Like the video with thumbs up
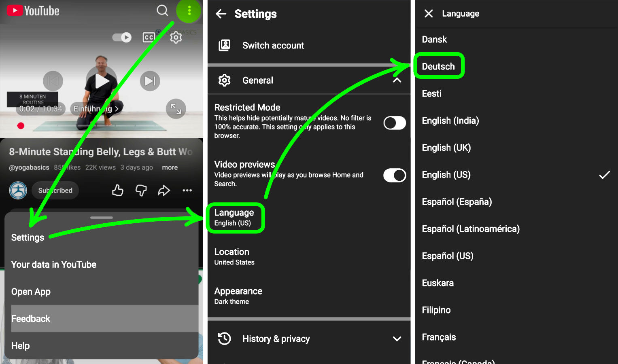Viewport: 618px width, 364px height. [118, 190]
